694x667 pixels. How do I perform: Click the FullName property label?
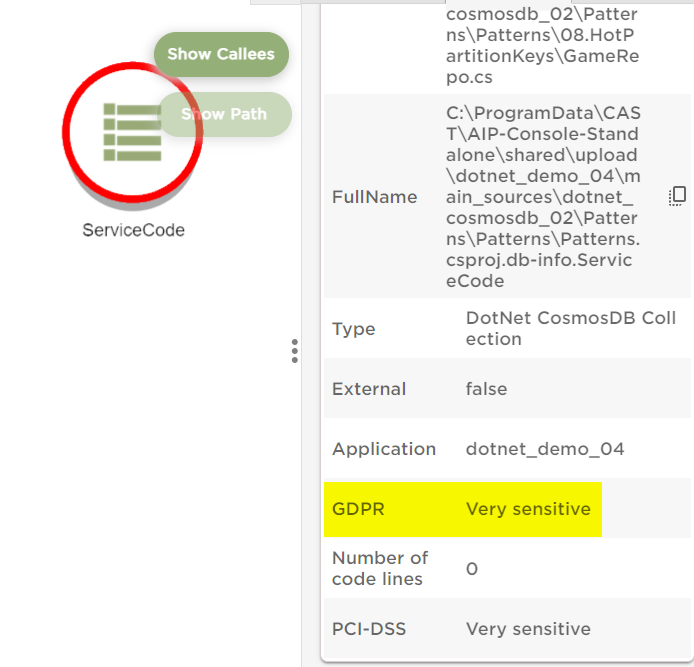pos(374,197)
